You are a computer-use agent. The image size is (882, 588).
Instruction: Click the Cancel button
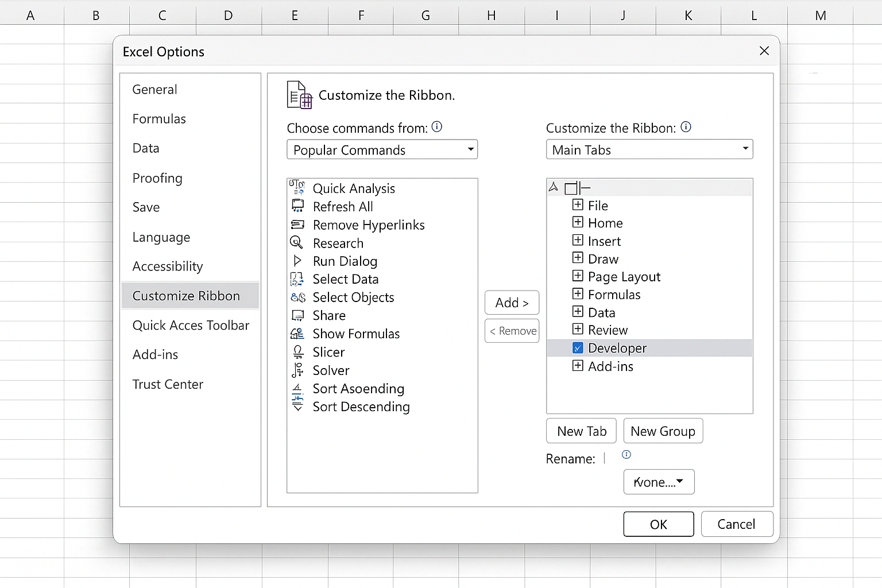coord(737,524)
